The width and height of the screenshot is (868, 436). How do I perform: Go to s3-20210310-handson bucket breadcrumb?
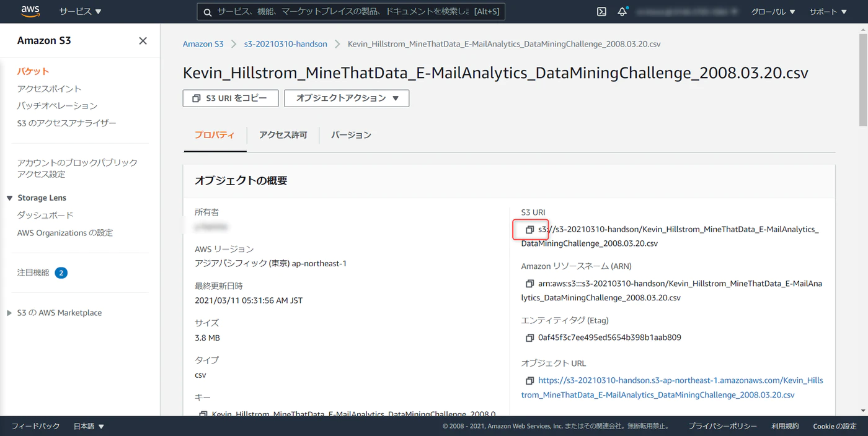point(285,44)
